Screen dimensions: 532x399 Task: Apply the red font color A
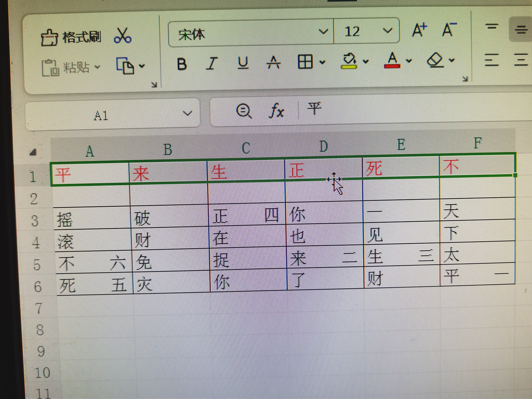click(x=392, y=60)
